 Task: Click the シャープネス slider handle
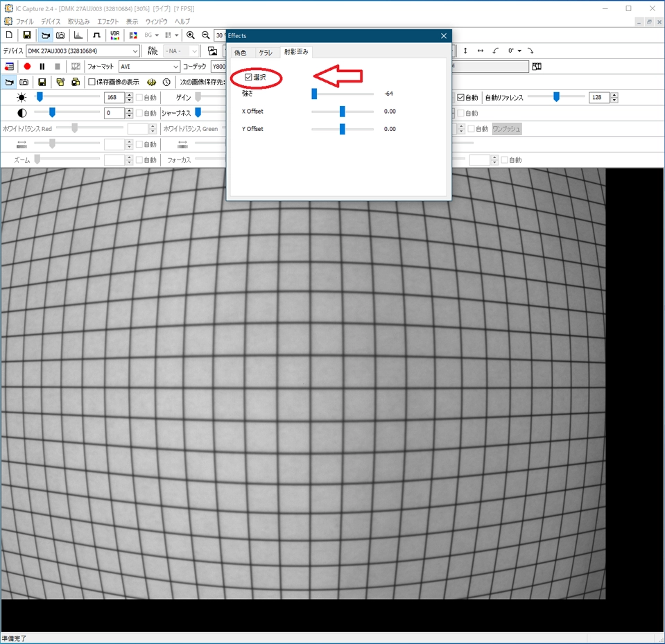click(198, 112)
